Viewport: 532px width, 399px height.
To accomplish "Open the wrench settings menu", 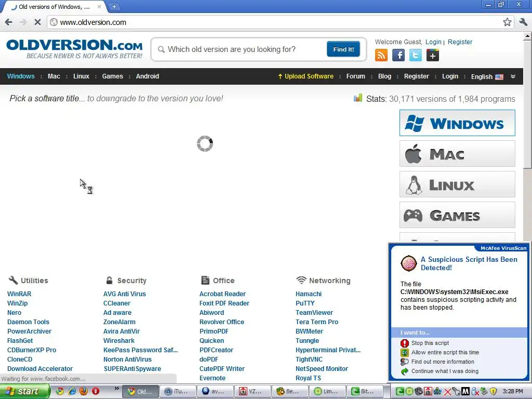I will 523,22.
